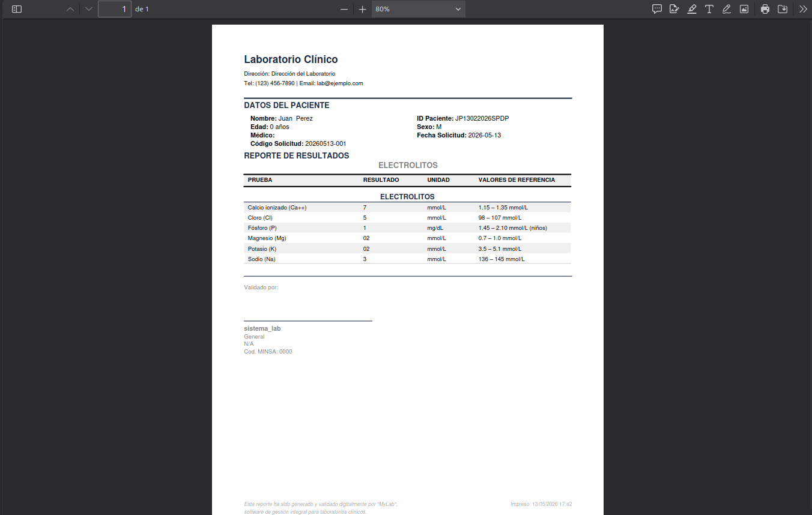This screenshot has width=812, height=515.
Task: Click 'Cod. MINSA: 0000' text
Action: coord(268,352)
